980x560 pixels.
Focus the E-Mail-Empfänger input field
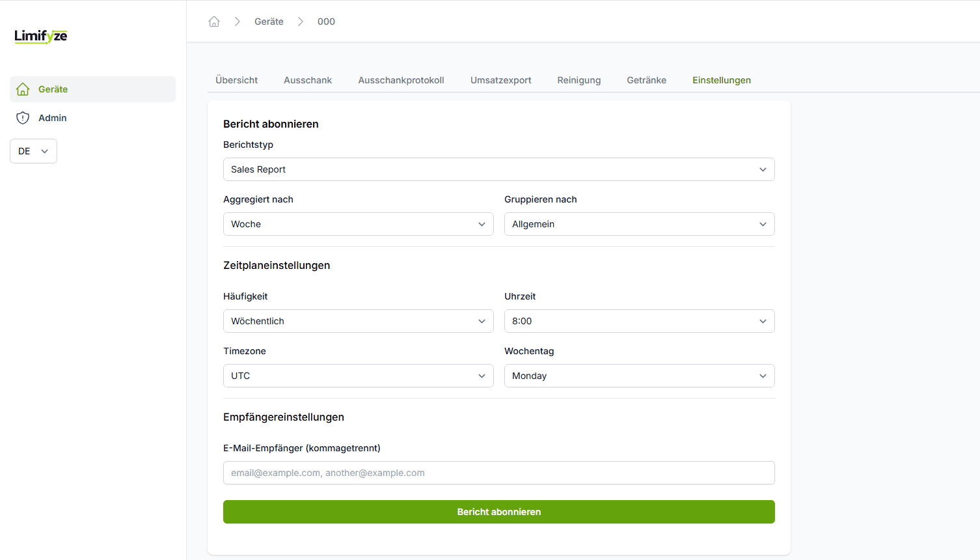(x=498, y=473)
